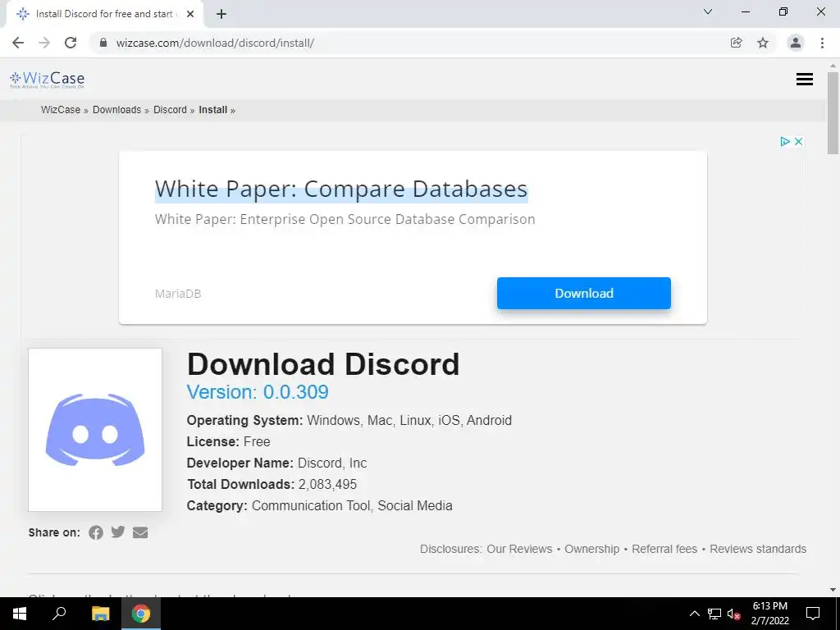Open the muted volume tray icon
840x630 pixels.
[x=734, y=614]
